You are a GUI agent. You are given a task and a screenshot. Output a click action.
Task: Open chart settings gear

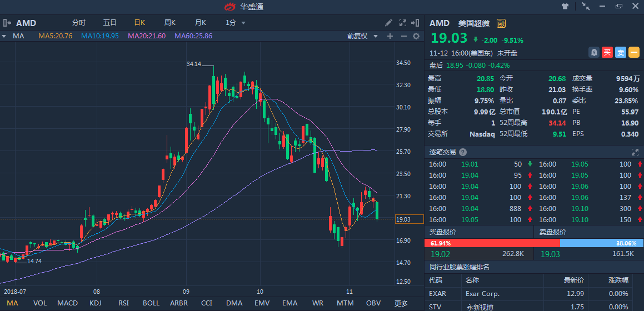[416, 36]
